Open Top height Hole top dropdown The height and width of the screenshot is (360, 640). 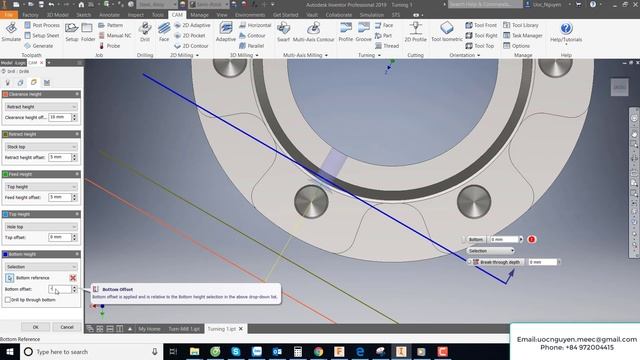point(41,227)
